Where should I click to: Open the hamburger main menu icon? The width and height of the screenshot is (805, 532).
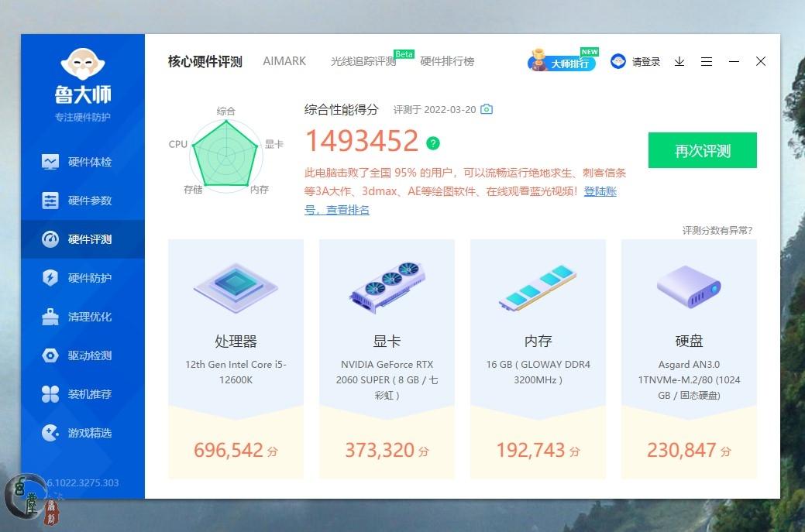click(707, 61)
